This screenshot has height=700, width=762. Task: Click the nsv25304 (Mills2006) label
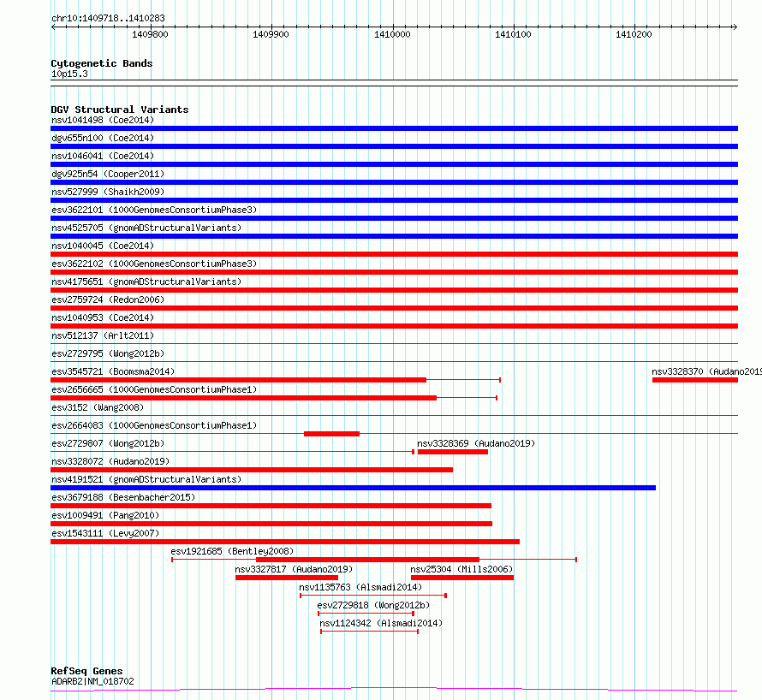(x=461, y=569)
